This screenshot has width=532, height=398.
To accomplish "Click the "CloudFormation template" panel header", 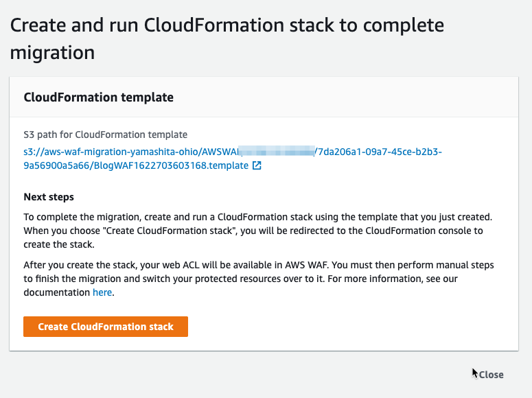I will pyautogui.click(x=98, y=97).
